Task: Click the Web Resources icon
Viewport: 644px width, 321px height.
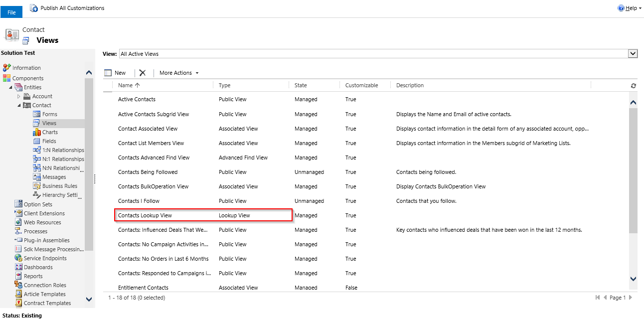Action: 19,222
